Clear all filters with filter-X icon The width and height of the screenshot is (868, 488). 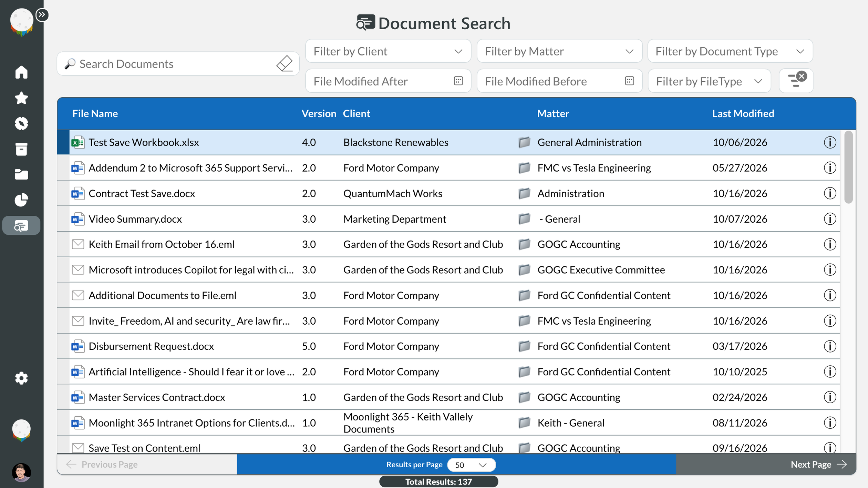(796, 81)
